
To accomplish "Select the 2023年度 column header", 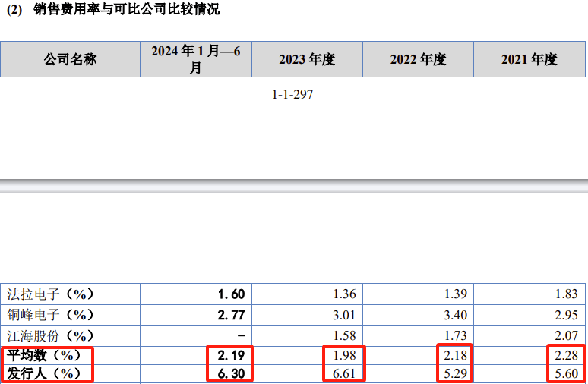I will [307, 59].
